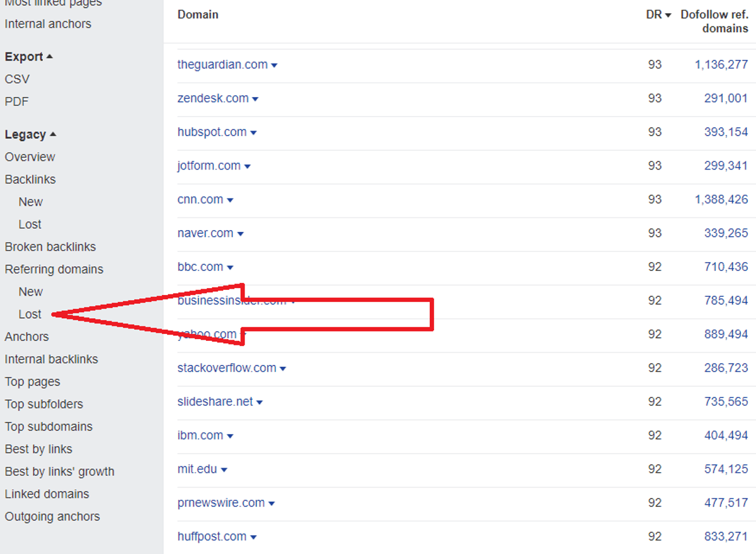
Task: Open Top subfolders report
Action: (44, 405)
